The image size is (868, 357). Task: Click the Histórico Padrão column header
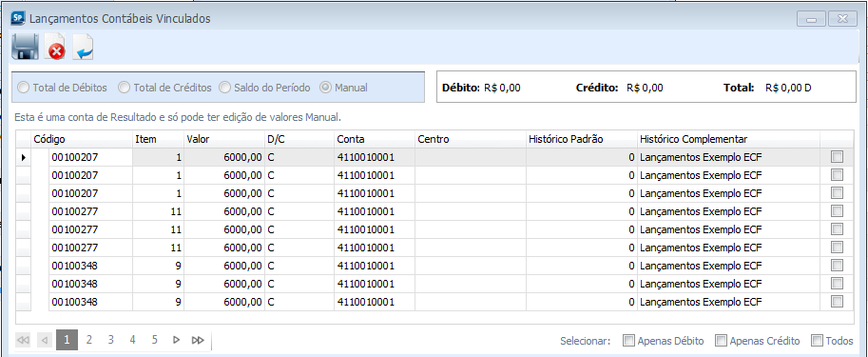click(x=581, y=139)
